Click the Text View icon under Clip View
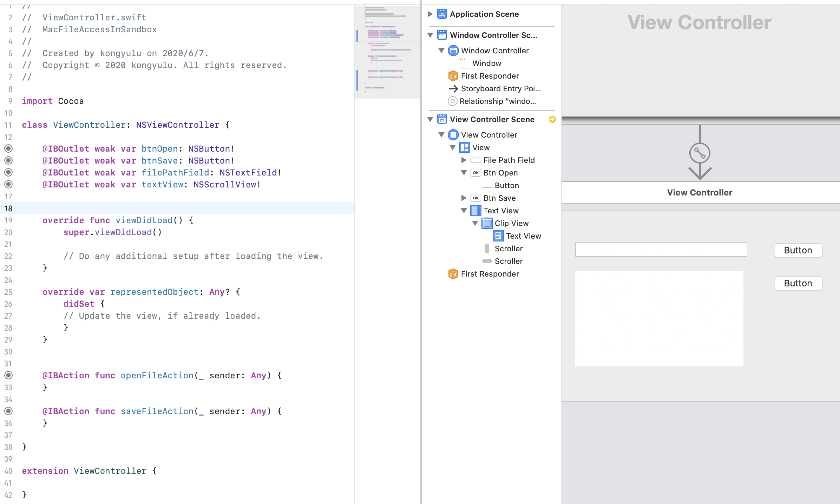Image resolution: width=840 pixels, height=504 pixels. [498, 236]
